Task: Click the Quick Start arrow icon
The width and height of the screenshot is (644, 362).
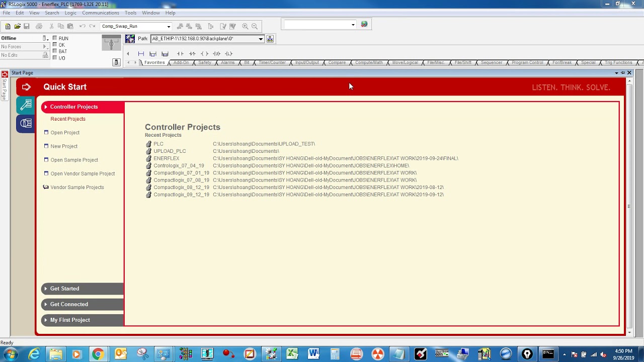Action: coord(26,87)
